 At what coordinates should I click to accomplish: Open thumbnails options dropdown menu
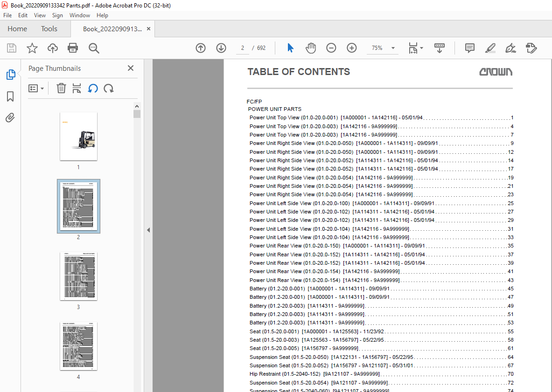pos(36,88)
